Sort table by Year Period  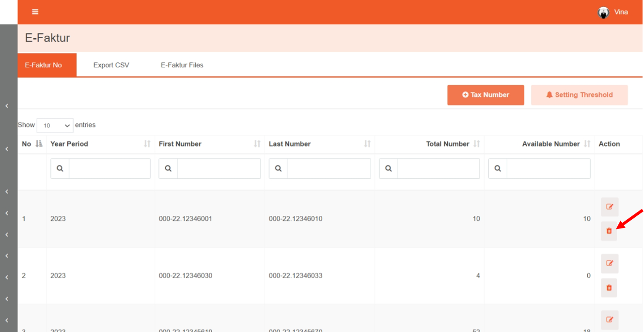pos(147,144)
